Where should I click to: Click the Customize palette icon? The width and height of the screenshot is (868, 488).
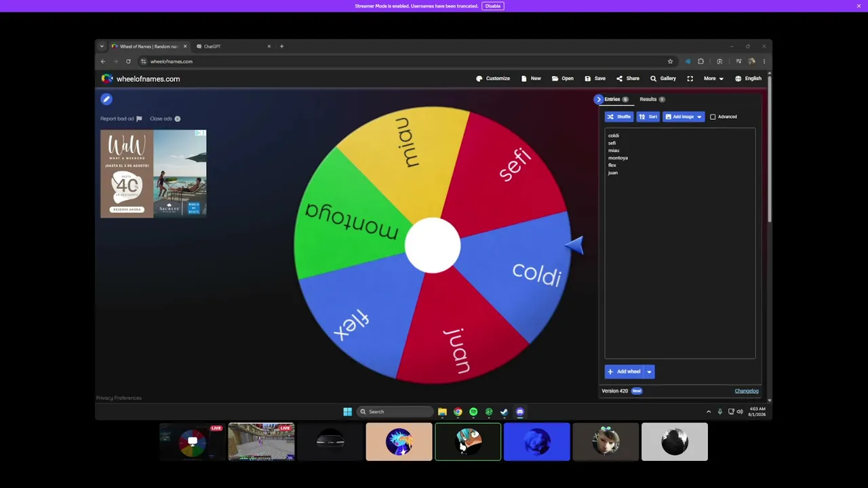click(x=479, y=79)
